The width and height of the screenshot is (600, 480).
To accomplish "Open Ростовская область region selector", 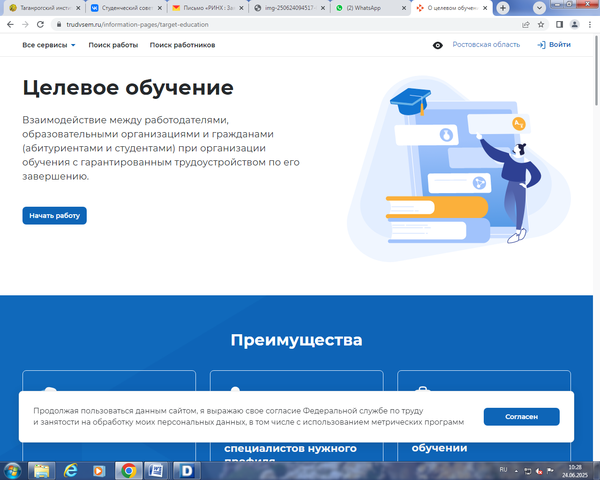I will [x=486, y=45].
